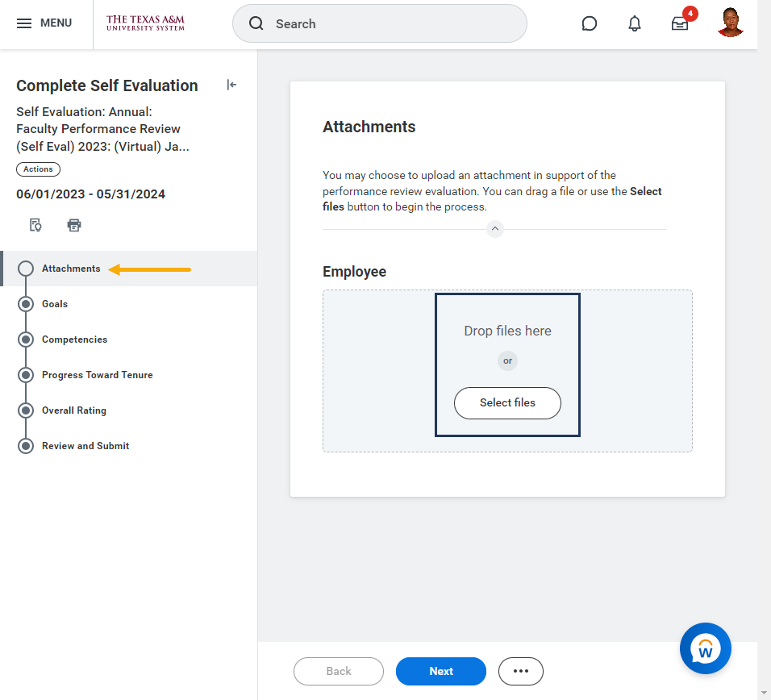
Task: Open the hamburger MENU button
Action: point(44,23)
